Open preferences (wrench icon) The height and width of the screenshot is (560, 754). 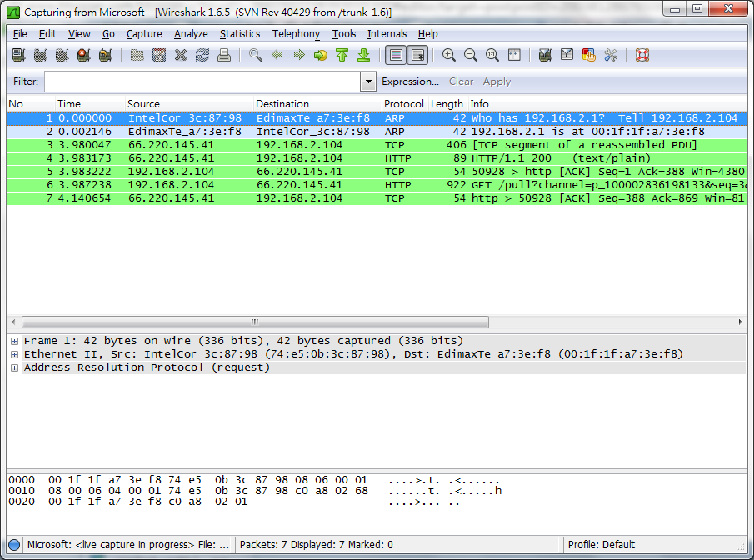pyautogui.click(x=610, y=55)
